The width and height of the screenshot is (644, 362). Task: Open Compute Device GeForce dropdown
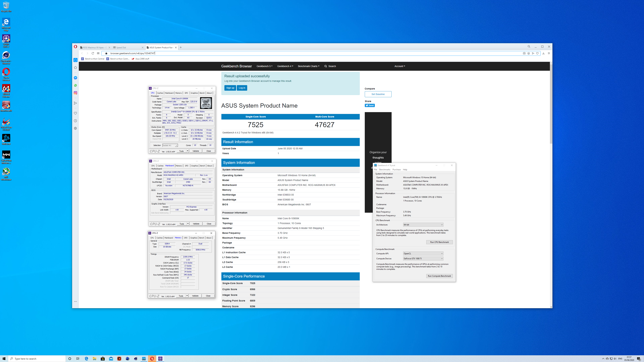click(x=423, y=259)
